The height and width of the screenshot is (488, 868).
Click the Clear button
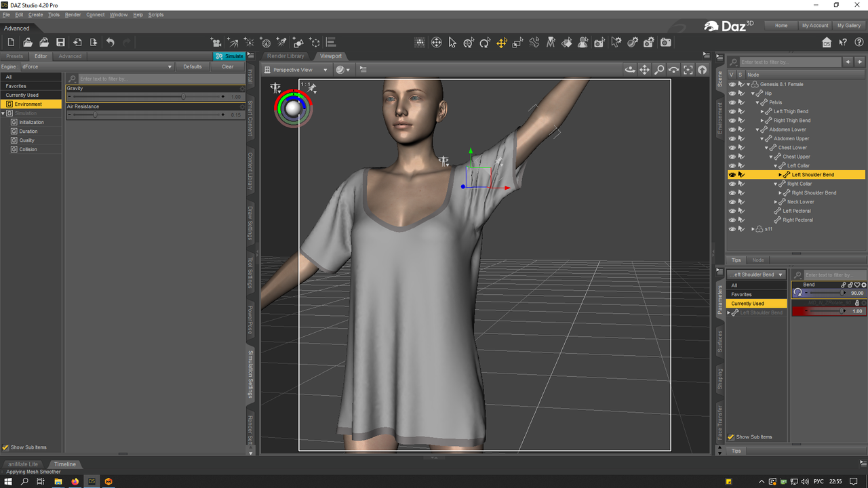[228, 66]
